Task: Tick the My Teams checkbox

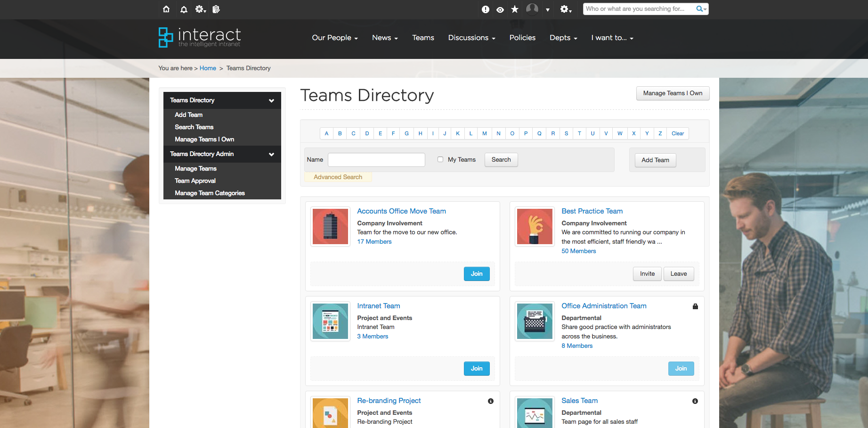Action: pyautogui.click(x=440, y=159)
